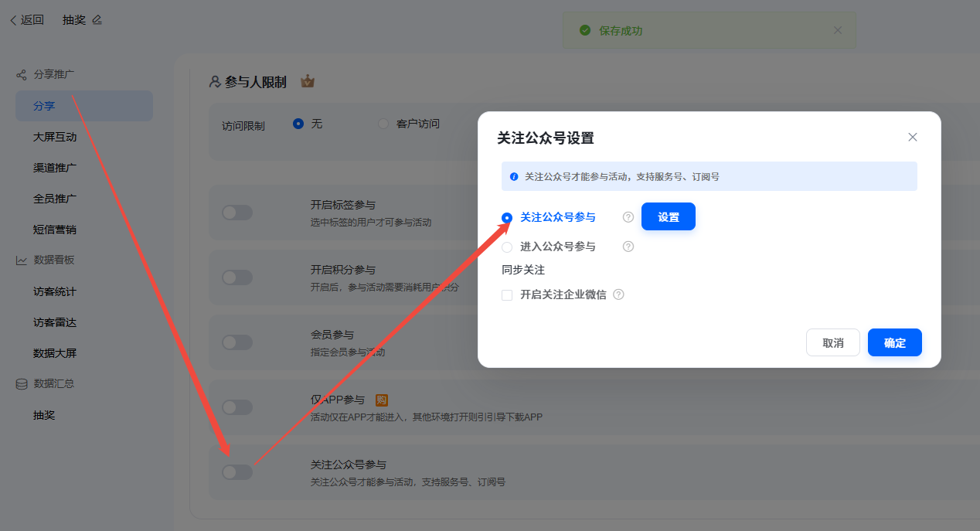Click the chart icon beside 数据看板
Image resolution: width=980 pixels, height=531 pixels.
tap(22, 260)
